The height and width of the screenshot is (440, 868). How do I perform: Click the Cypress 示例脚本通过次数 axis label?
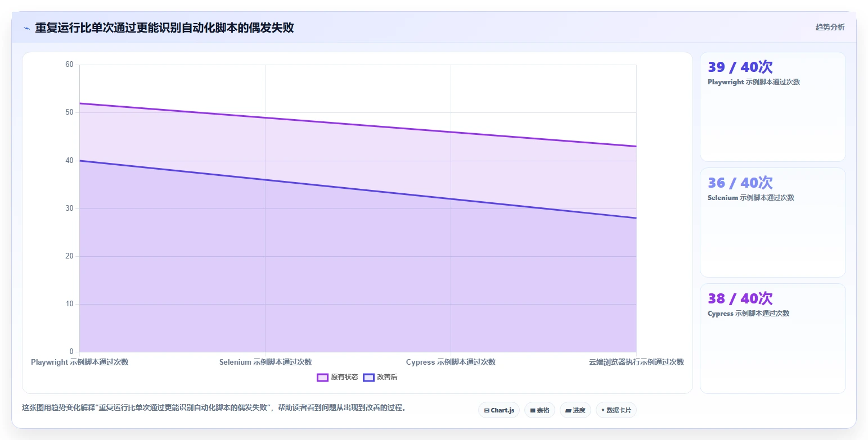(451, 362)
